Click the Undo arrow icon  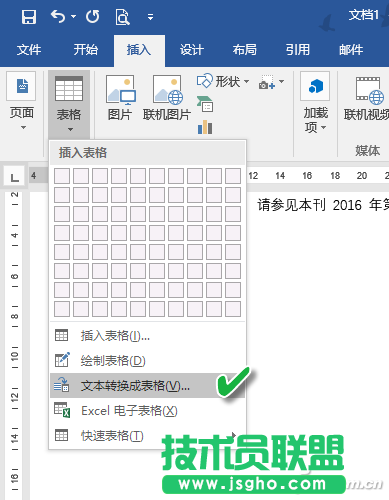tap(58, 16)
